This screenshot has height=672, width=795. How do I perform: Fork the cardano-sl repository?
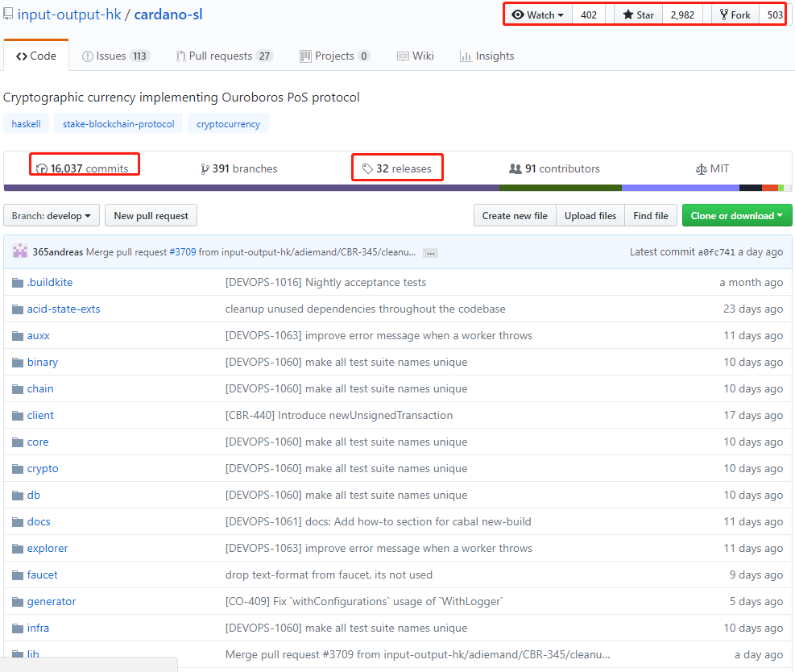click(735, 15)
